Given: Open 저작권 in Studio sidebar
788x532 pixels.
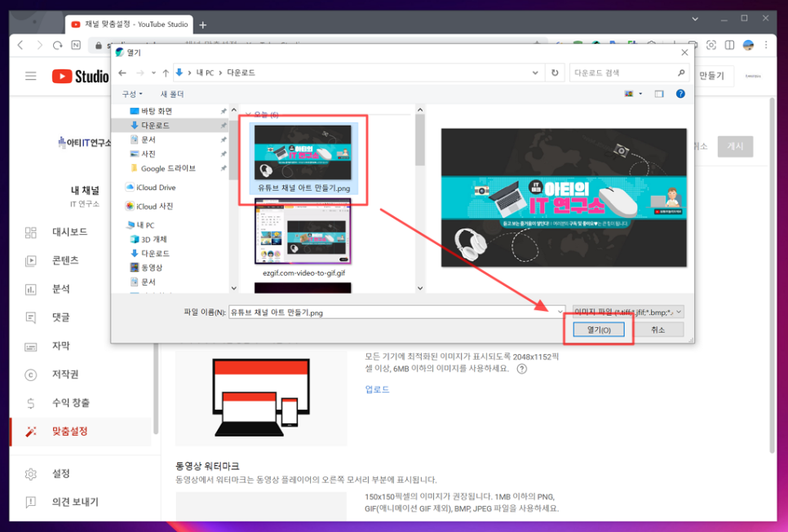Looking at the screenshot, I should tap(65, 375).
